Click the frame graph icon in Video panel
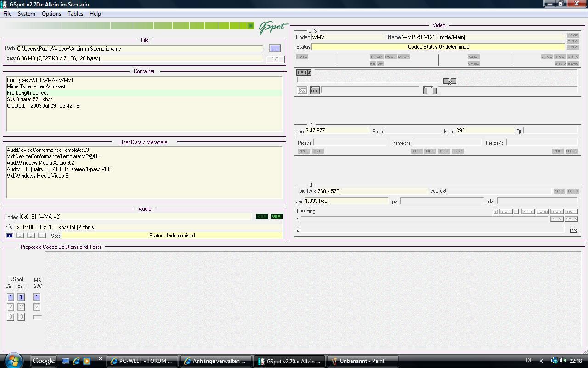This screenshot has height=368, width=588. pyautogui.click(x=302, y=91)
